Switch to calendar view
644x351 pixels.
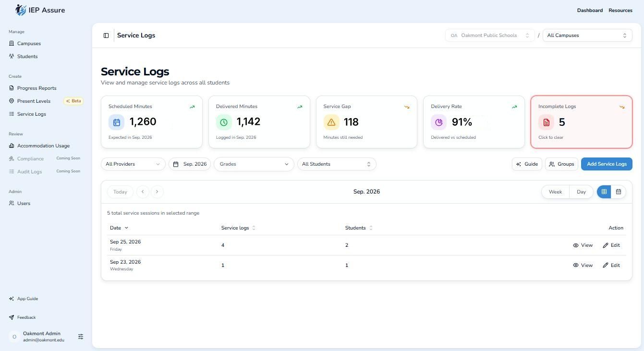[619, 192]
